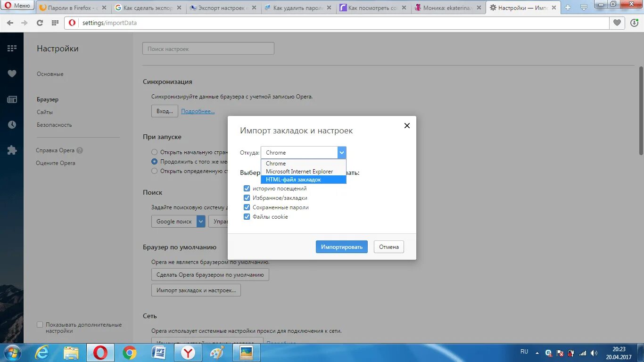This screenshot has width=644, height=362.
Task: Open Microsoft Word from the taskbar
Action: tap(158, 353)
